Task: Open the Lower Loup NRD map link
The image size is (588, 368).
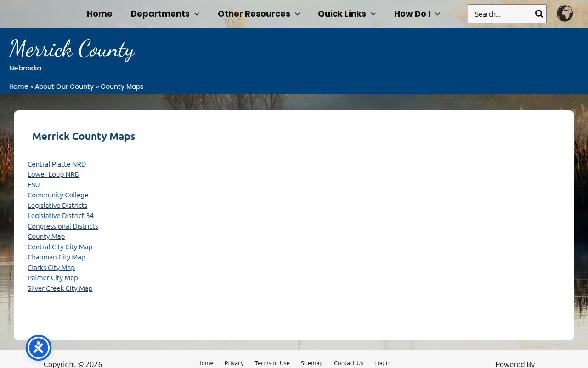Action: click(x=53, y=174)
